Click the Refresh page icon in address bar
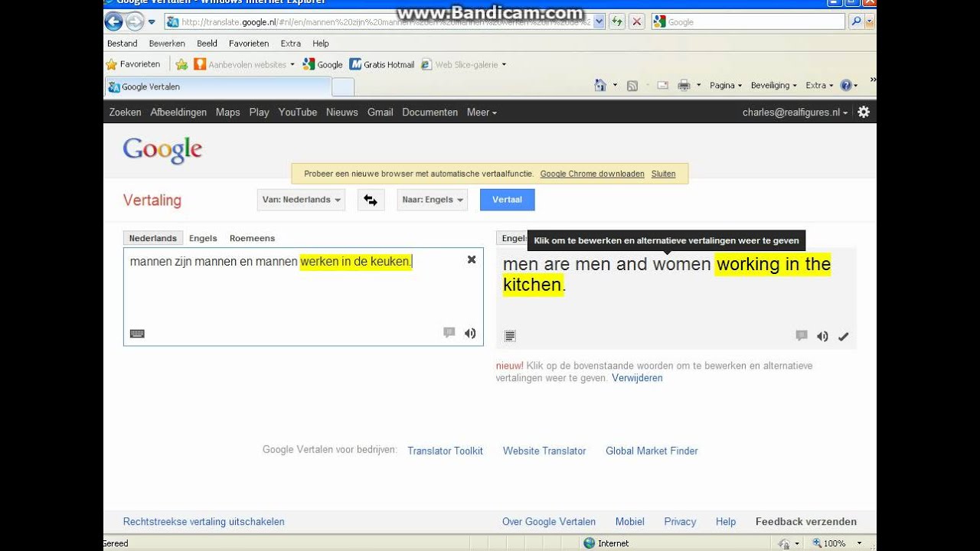Image resolution: width=980 pixels, height=551 pixels. (617, 21)
